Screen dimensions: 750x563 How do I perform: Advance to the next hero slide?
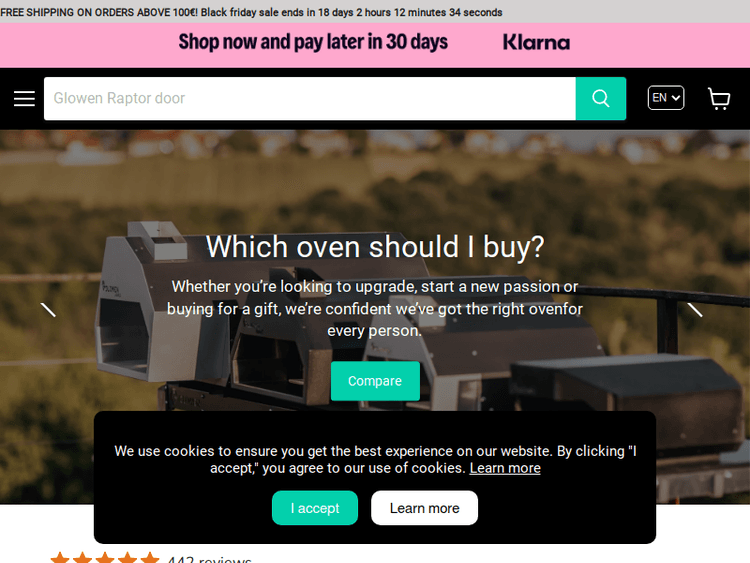coord(695,310)
